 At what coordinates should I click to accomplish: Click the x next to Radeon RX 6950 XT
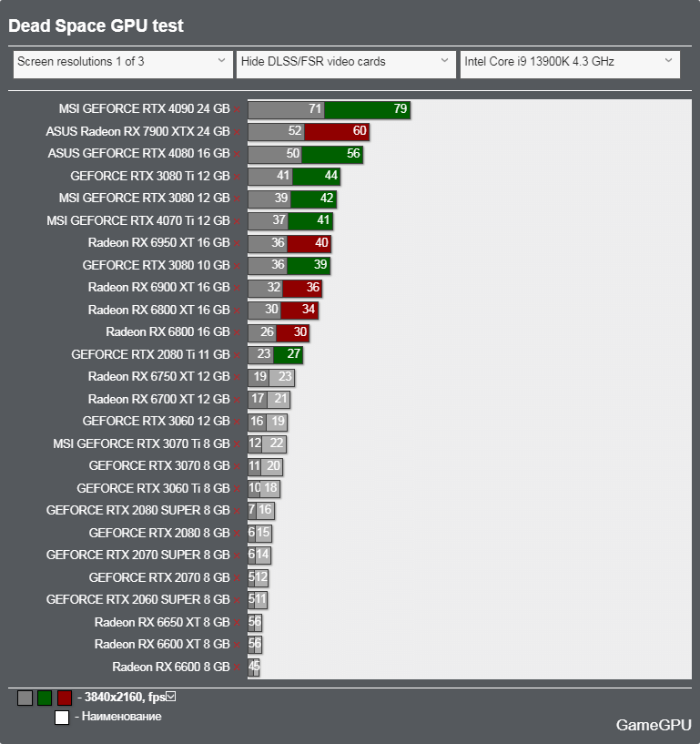(x=237, y=243)
